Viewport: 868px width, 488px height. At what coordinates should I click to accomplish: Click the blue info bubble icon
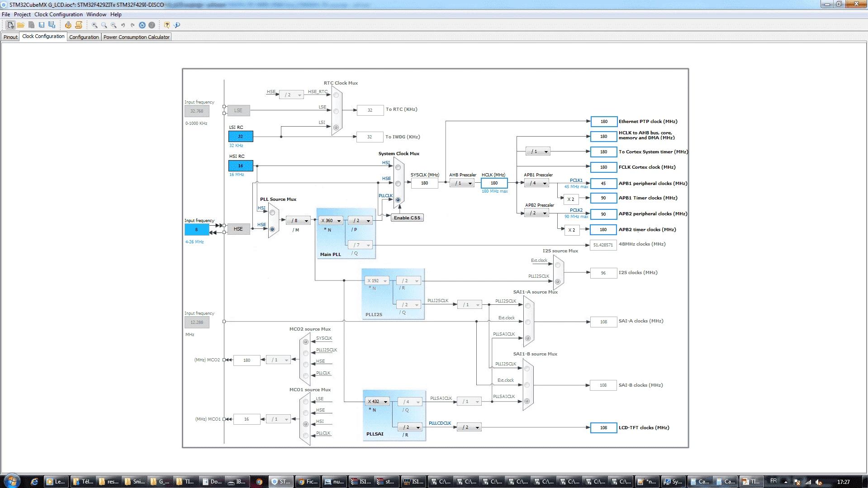click(177, 25)
